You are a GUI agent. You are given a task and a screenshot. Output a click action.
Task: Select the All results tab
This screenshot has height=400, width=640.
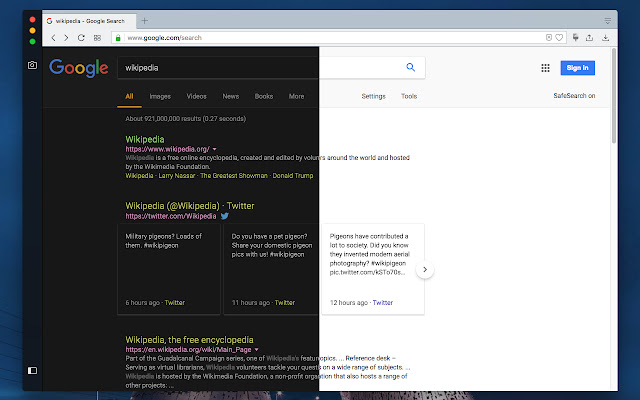[x=129, y=96]
